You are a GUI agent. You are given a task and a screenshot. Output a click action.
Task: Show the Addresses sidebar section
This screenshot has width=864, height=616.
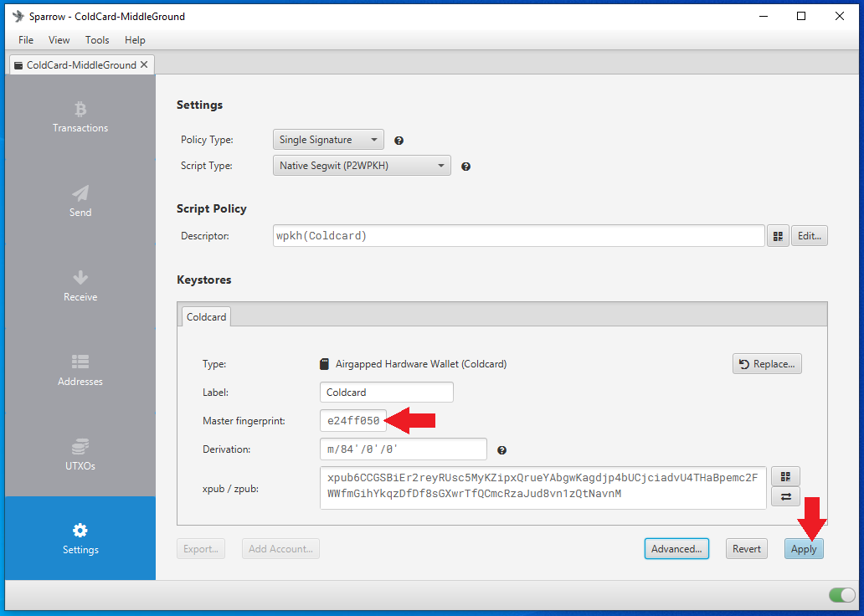(80, 370)
